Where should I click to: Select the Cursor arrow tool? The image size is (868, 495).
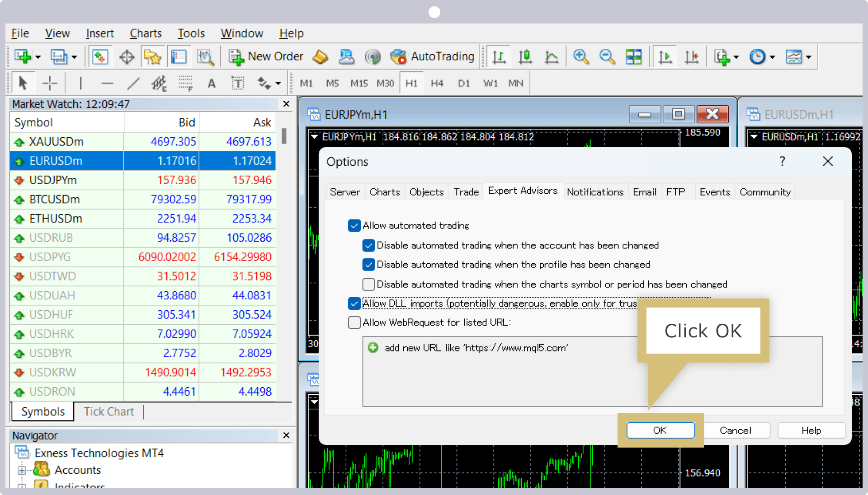pos(23,83)
